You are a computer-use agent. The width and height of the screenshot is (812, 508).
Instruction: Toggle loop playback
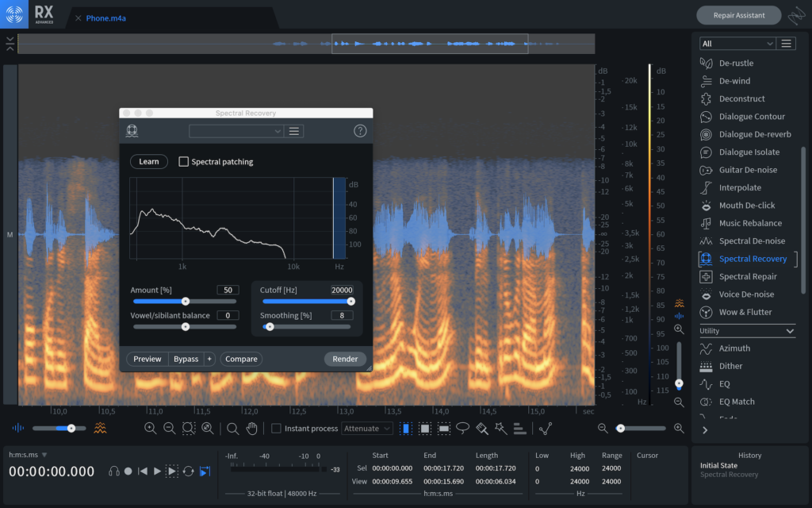(188, 471)
